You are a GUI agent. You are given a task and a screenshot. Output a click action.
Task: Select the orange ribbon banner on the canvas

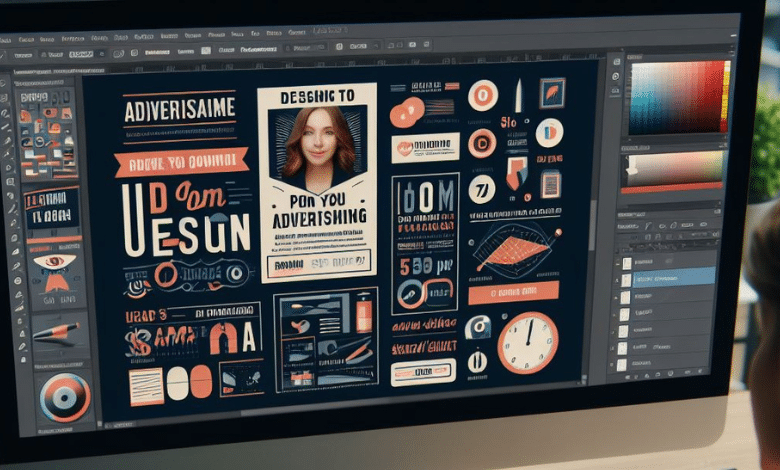(182, 162)
